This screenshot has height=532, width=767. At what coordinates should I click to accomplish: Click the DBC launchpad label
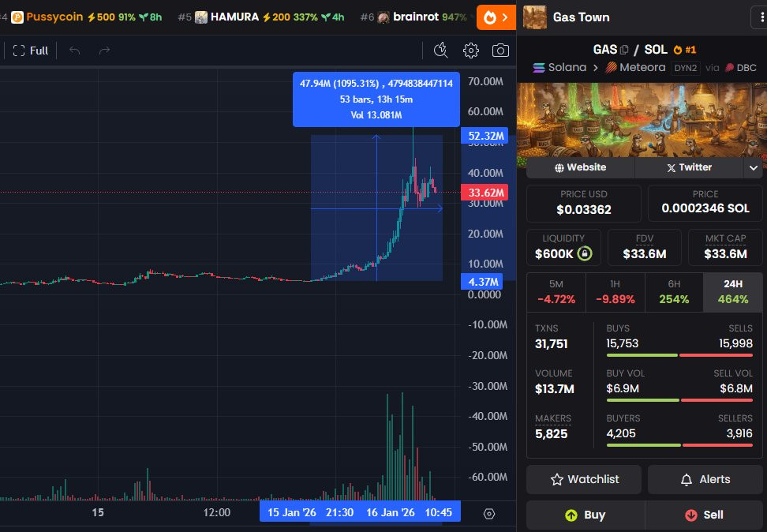(x=741, y=68)
